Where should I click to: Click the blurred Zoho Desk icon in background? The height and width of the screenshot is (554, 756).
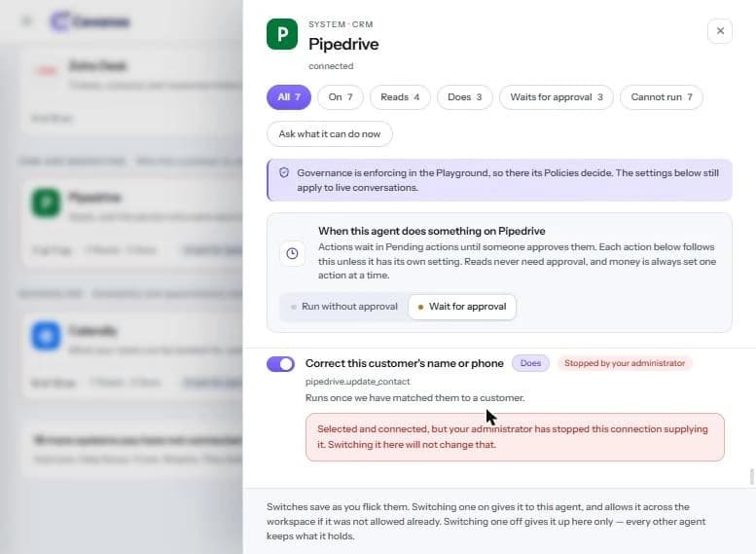pyautogui.click(x=47, y=71)
